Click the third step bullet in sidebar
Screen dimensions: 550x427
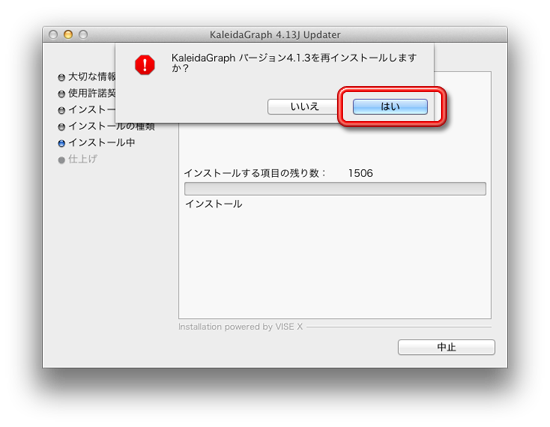coord(61,110)
